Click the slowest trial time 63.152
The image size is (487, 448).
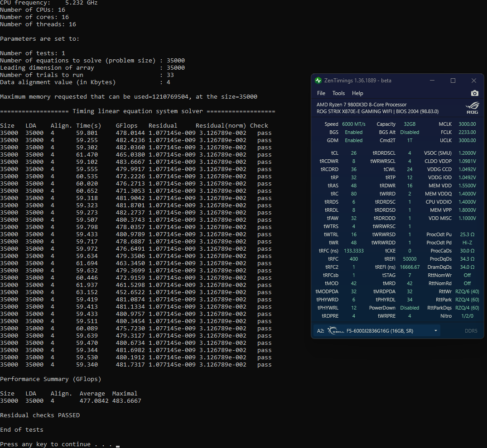(x=87, y=292)
